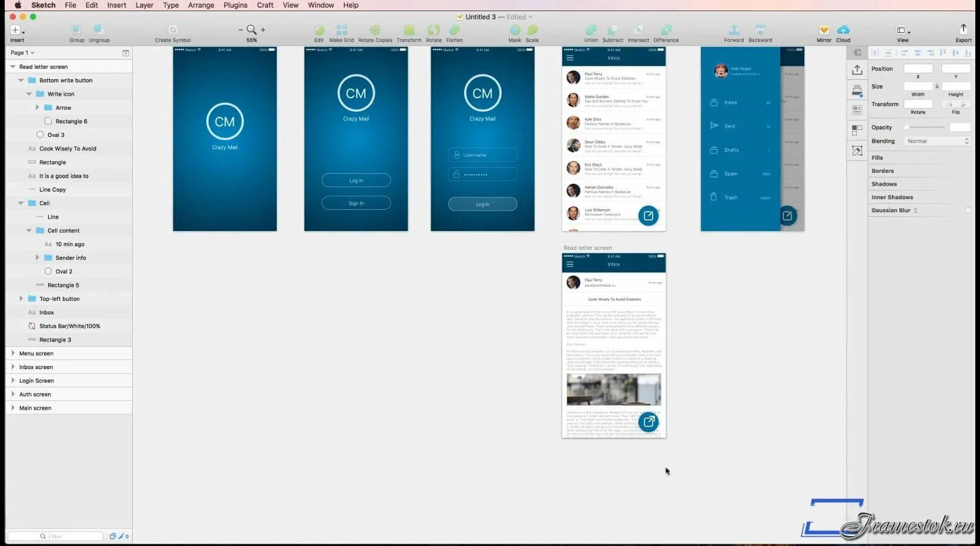This screenshot has width=980, height=546.
Task: Move layer Backward using the toolbar
Action: (x=760, y=29)
